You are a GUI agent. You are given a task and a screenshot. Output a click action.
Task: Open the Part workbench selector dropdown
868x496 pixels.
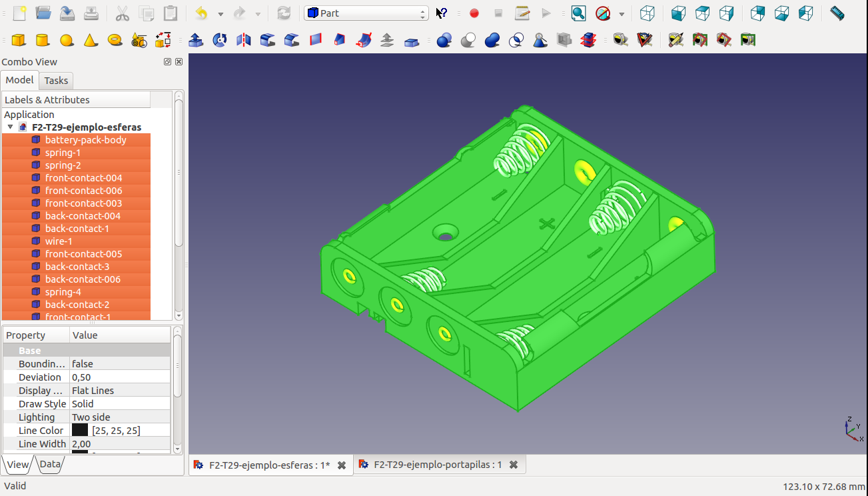tap(366, 13)
